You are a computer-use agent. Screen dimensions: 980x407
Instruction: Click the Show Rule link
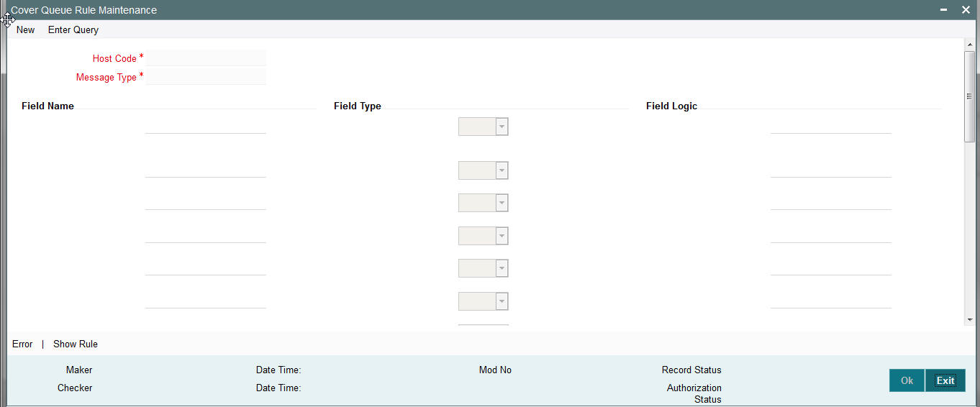coord(76,344)
